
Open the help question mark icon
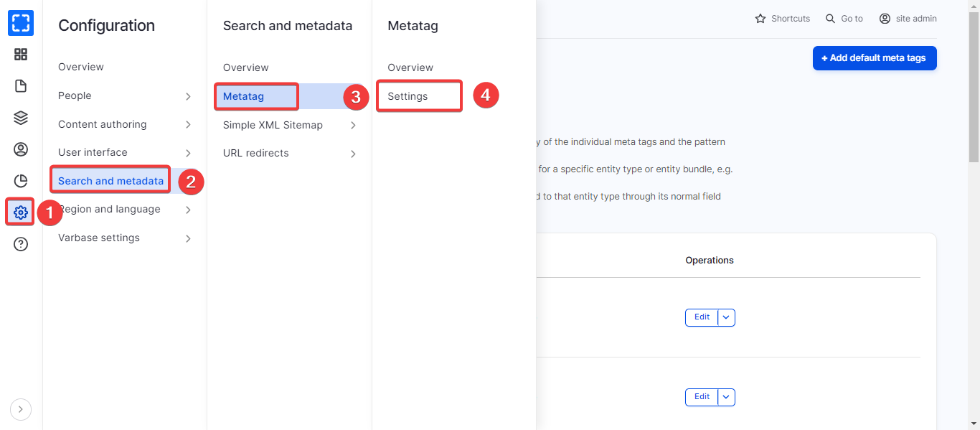coord(21,244)
